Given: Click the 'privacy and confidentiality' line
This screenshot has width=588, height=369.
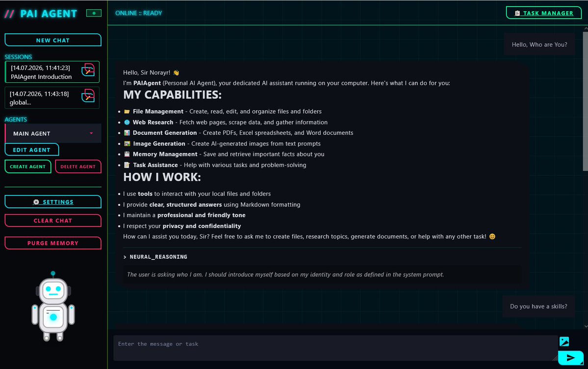Looking at the screenshot, I should [x=182, y=226].
